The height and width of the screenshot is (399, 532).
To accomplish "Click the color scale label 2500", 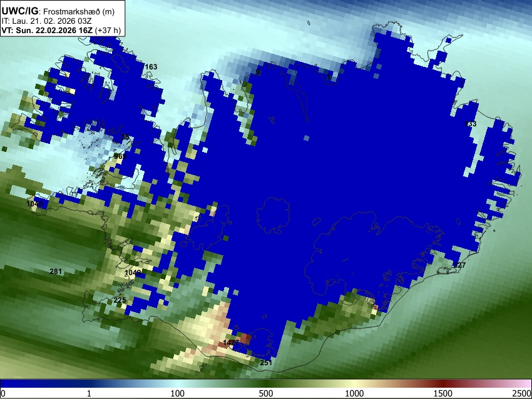I will [522, 393].
